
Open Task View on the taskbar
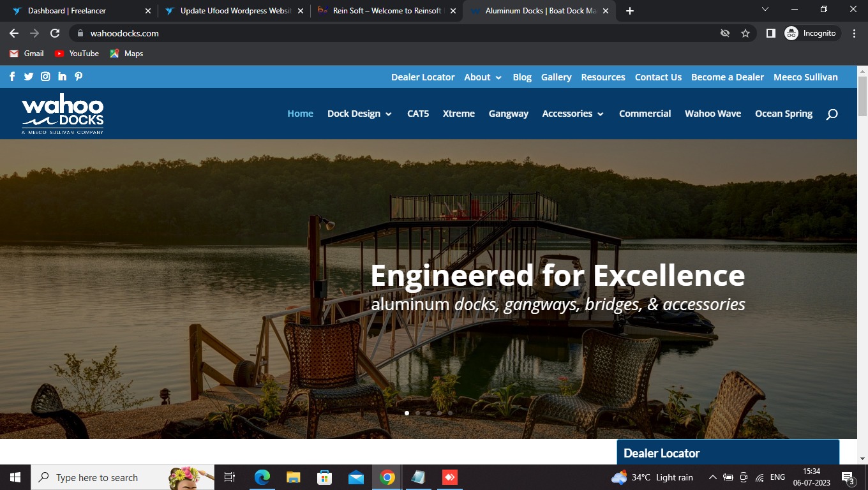230,477
